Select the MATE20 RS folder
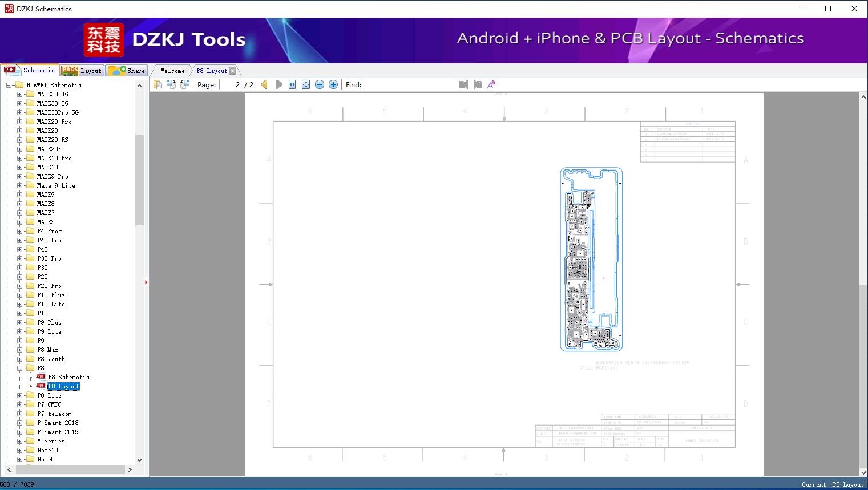 point(53,140)
